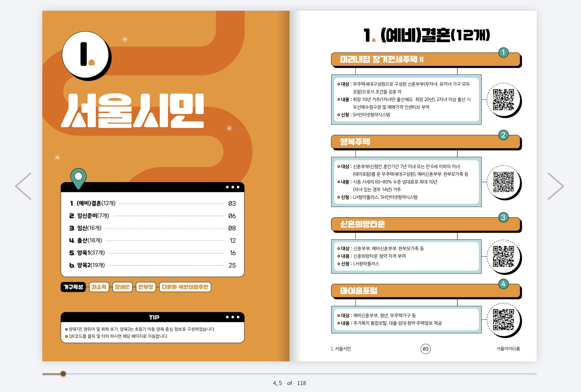Open QR code for 미리내집 장기전세주택 II
The image size is (581, 392).
pyautogui.click(x=503, y=100)
